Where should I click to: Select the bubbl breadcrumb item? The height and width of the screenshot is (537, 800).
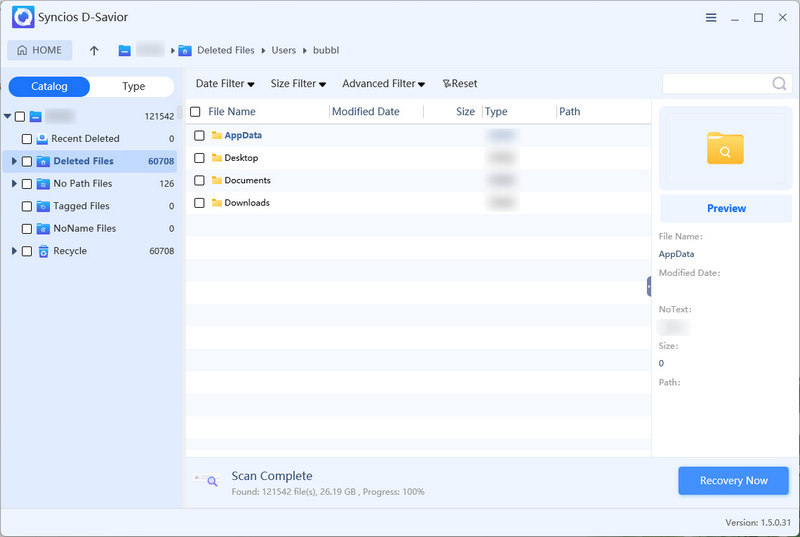pyautogui.click(x=326, y=50)
